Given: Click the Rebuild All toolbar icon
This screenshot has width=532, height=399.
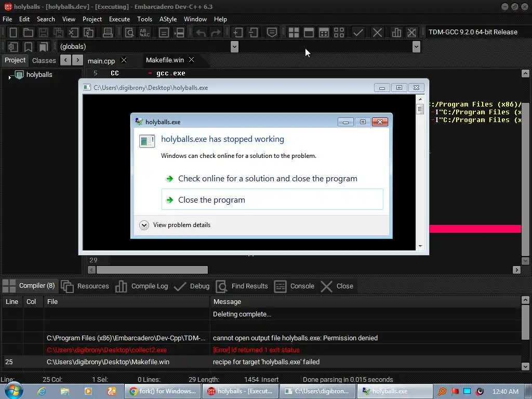Looking at the screenshot, I should coord(339,33).
